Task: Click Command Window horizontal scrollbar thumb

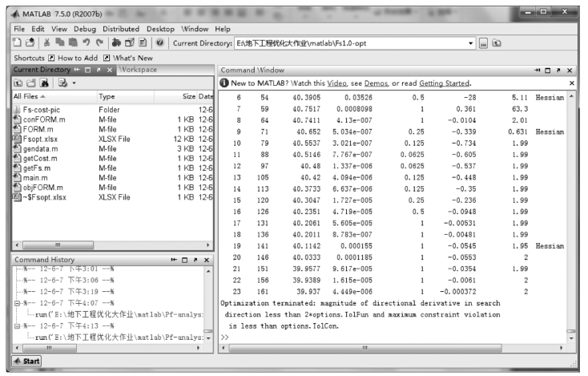Action: coord(365,348)
